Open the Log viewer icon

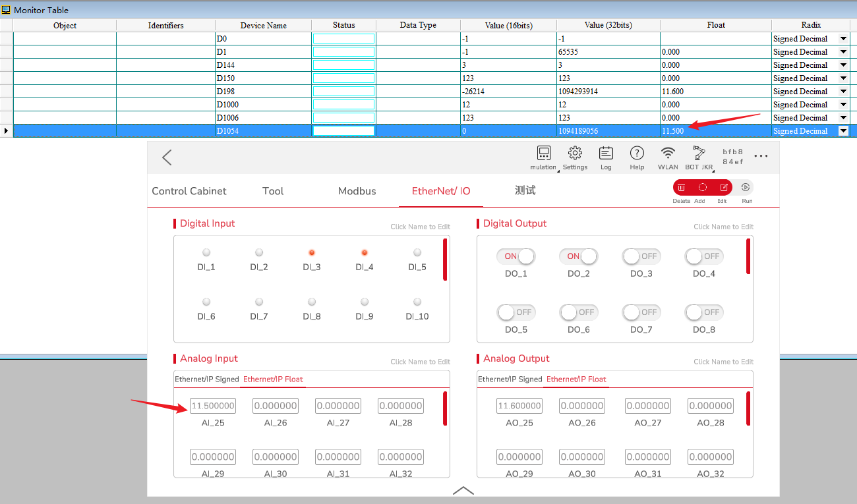pyautogui.click(x=606, y=154)
